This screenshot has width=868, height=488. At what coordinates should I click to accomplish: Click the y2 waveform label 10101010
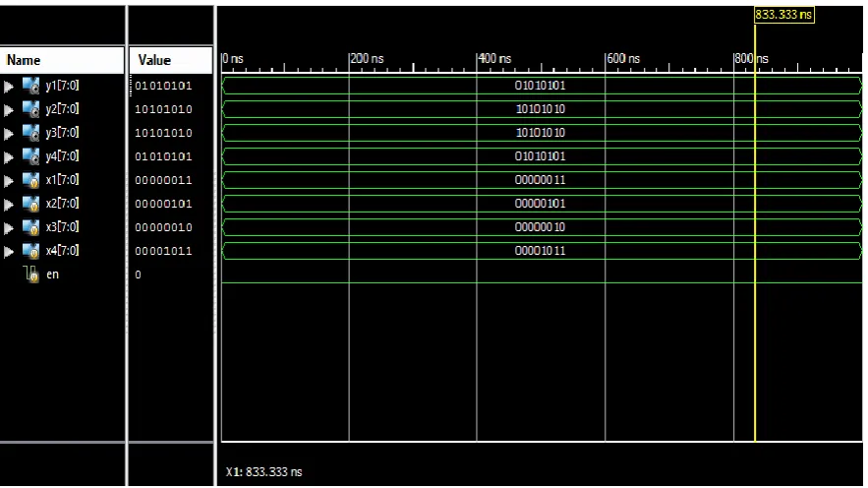(541, 109)
